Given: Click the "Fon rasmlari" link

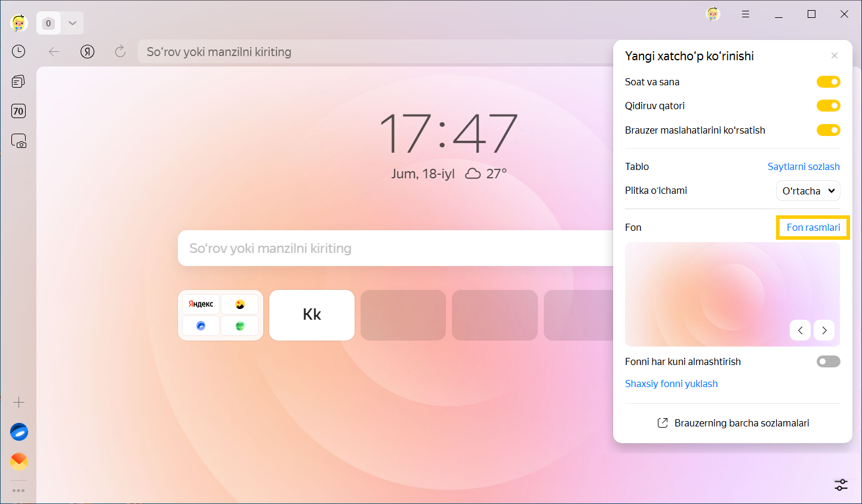Looking at the screenshot, I should tap(813, 227).
